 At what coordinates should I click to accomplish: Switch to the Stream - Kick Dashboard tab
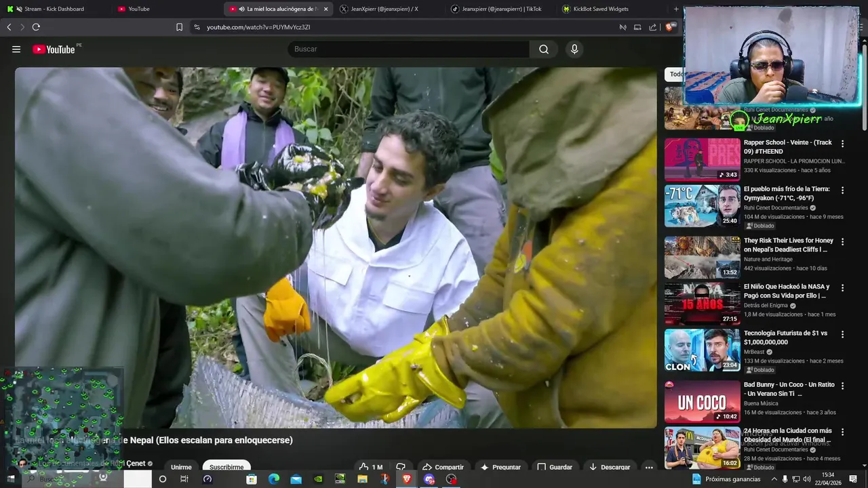coord(54,9)
